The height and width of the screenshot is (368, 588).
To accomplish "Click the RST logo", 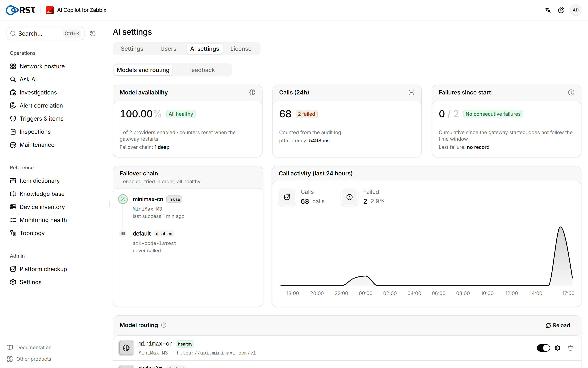I will (x=20, y=10).
